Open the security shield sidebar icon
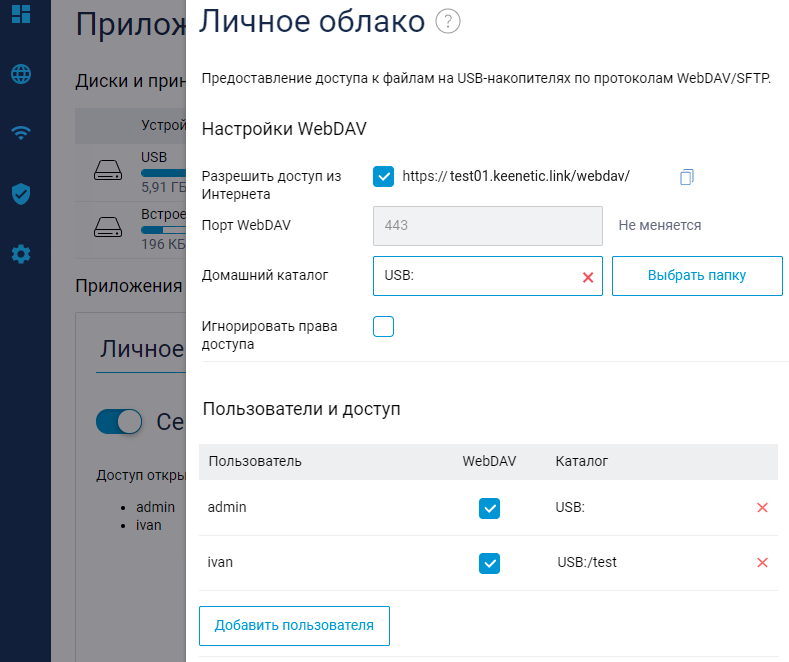This screenshot has height=662, width=789. coord(21,194)
